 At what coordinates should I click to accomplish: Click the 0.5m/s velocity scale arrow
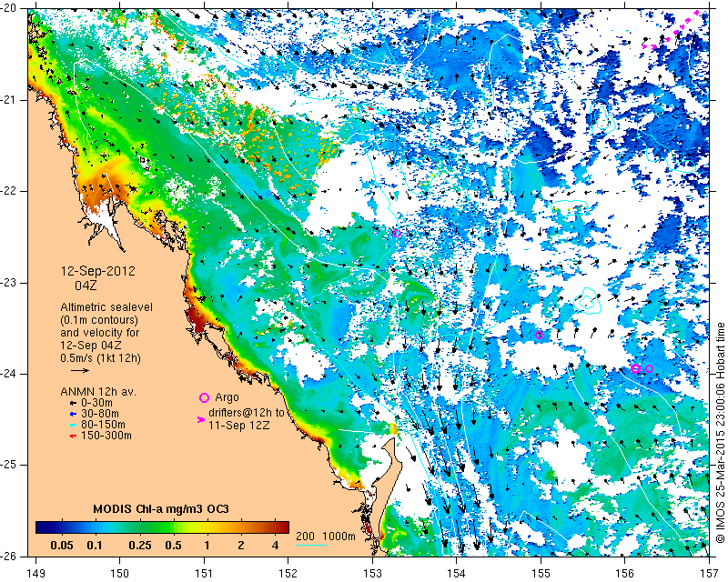pyautogui.click(x=80, y=370)
